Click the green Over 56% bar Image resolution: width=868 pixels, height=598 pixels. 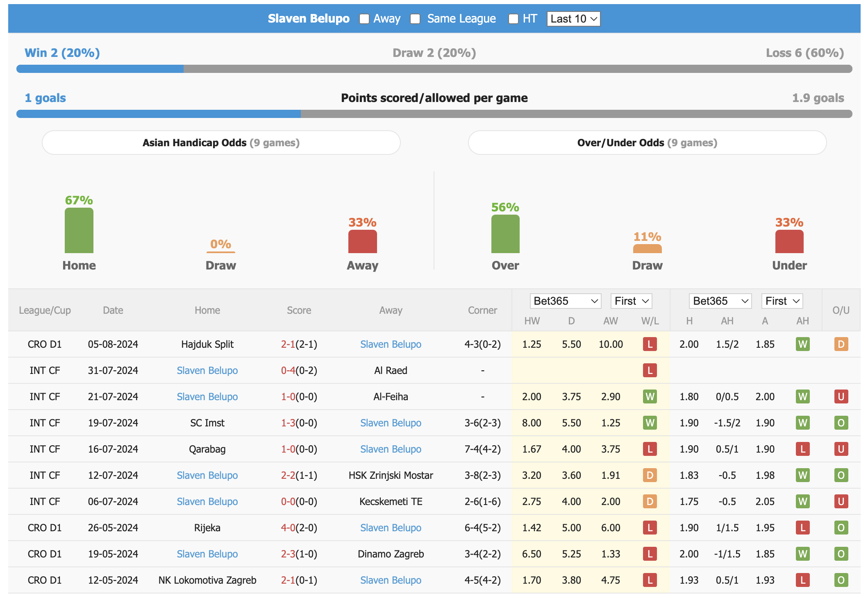(505, 234)
